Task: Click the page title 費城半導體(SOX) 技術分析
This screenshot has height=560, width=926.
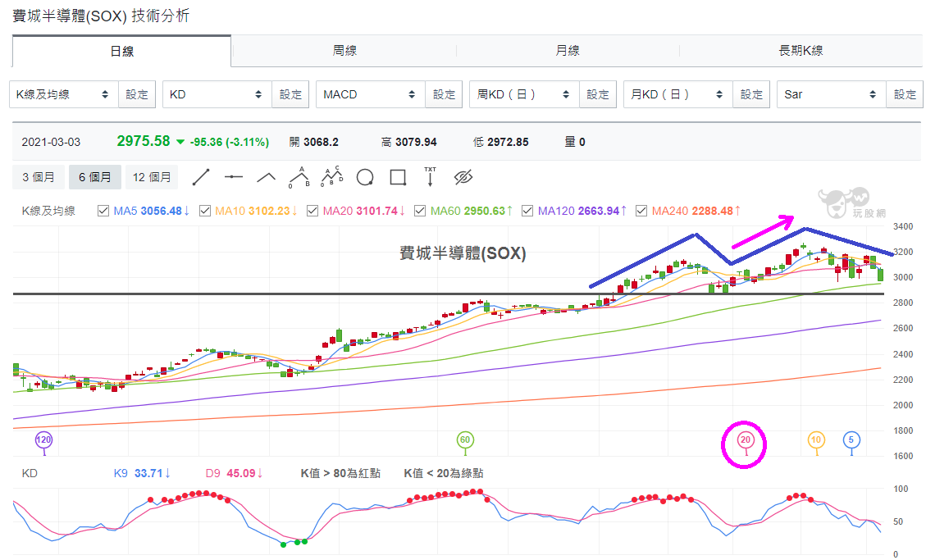Action: click(100, 16)
